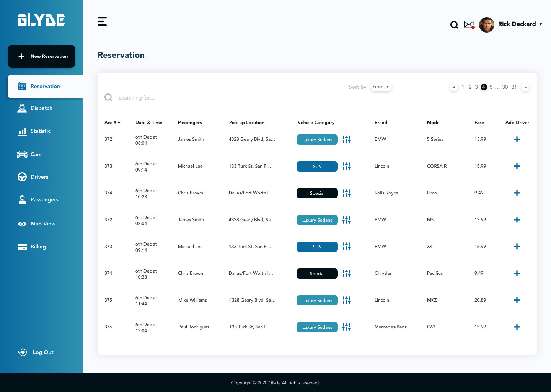Select passenger name Paul Rodriguez
The image size is (551, 392).
194,327
